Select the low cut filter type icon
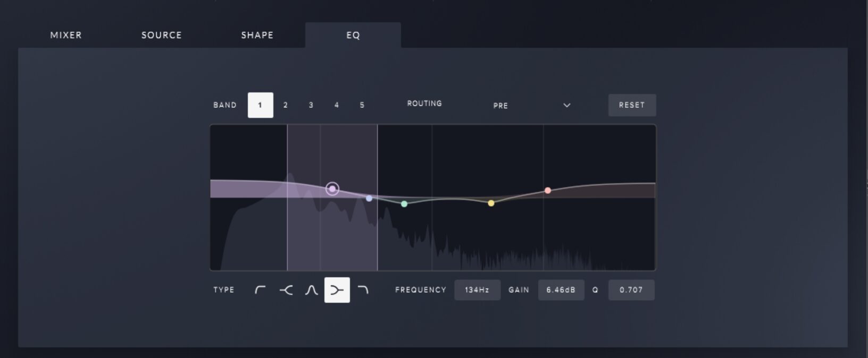 260,290
